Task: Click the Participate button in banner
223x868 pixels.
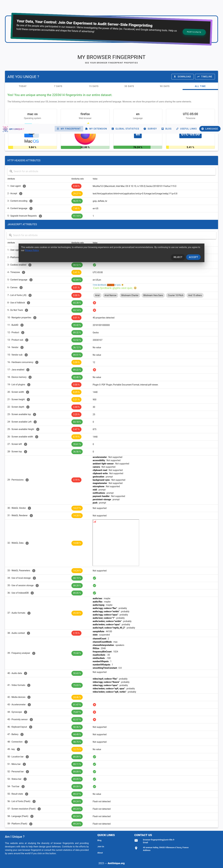Action: (194, 32)
